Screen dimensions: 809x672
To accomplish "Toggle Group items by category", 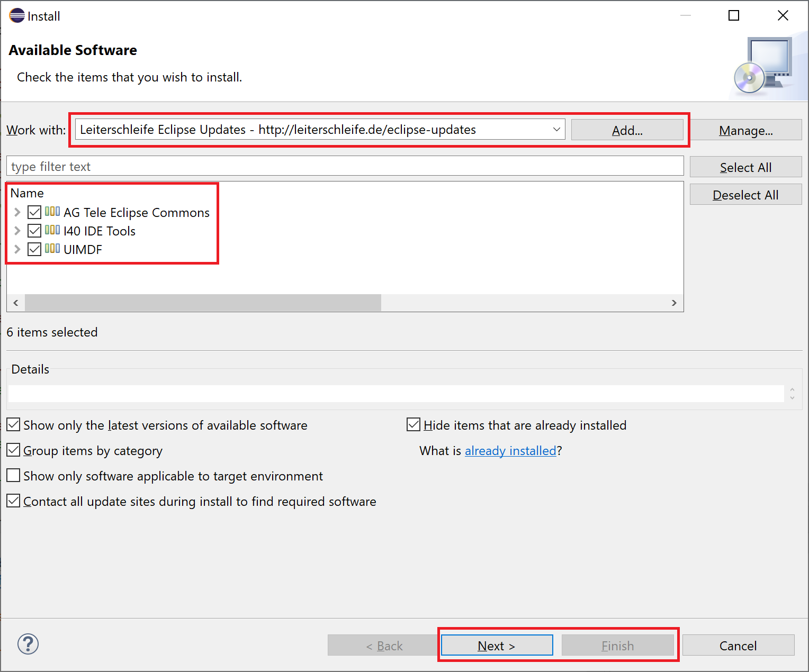I will click(x=13, y=450).
